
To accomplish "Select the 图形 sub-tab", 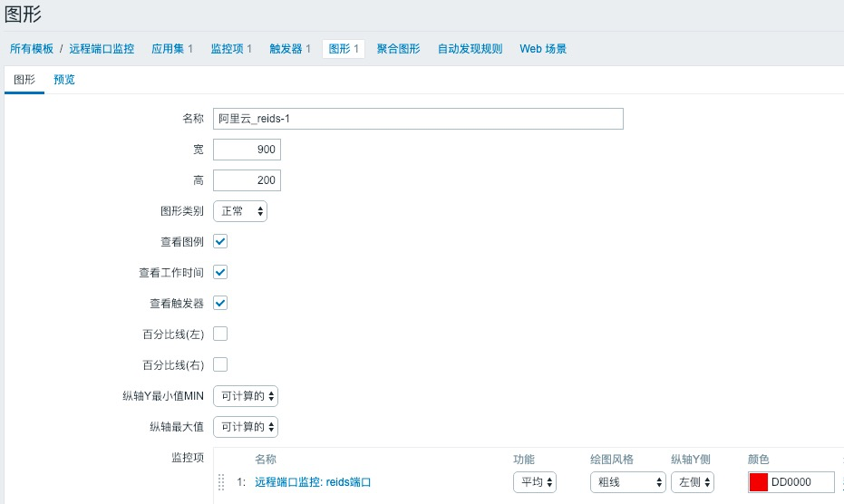I will coord(24,80).
